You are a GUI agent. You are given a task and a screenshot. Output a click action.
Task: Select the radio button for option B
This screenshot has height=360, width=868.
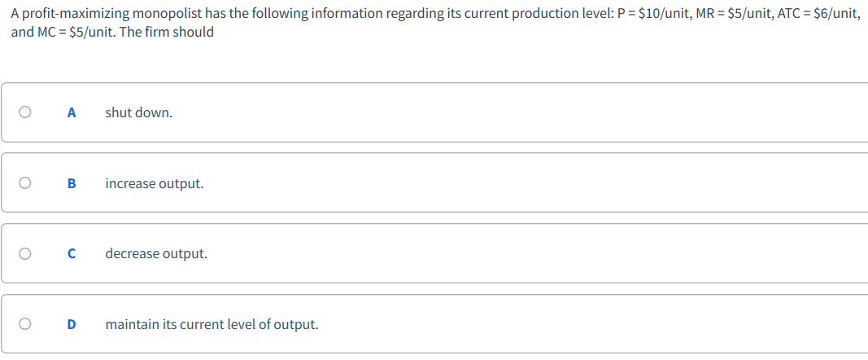point(24,183)
